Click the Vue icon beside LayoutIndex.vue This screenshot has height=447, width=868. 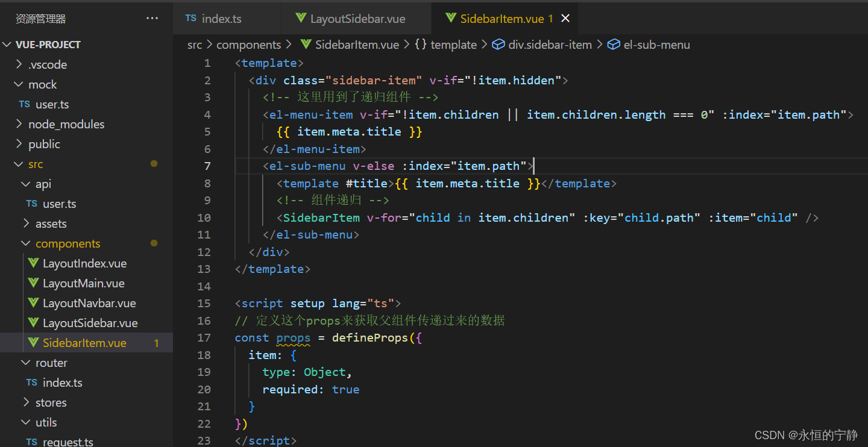pos(33,263)
